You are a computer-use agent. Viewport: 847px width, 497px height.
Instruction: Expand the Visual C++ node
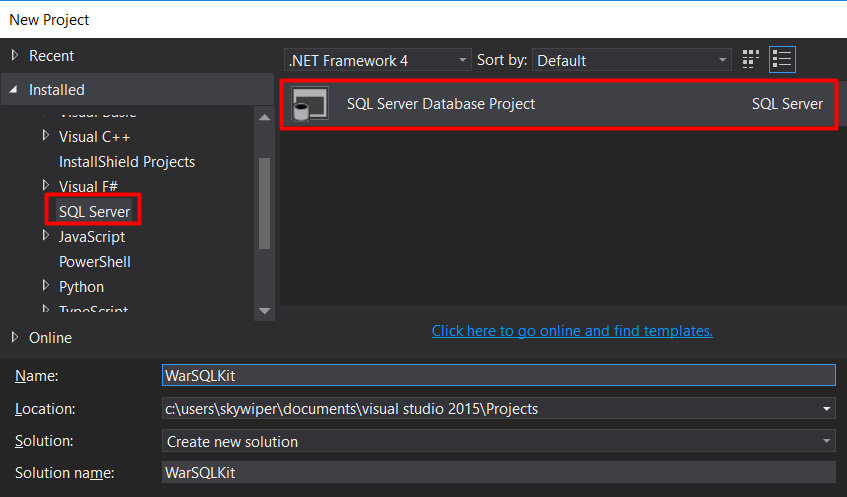tap(46, 136)
